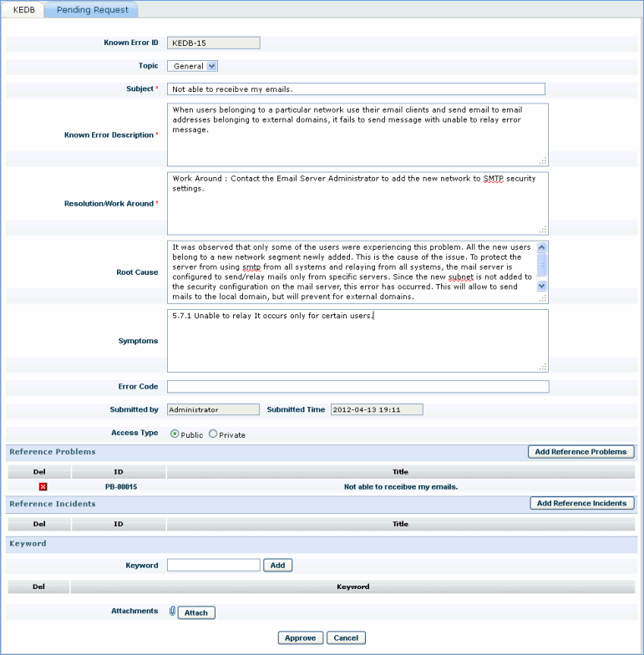Switch to the Pending Request tab
This screenshot has height=655, width=644.
pyautogui.click(x=92, y=10)
